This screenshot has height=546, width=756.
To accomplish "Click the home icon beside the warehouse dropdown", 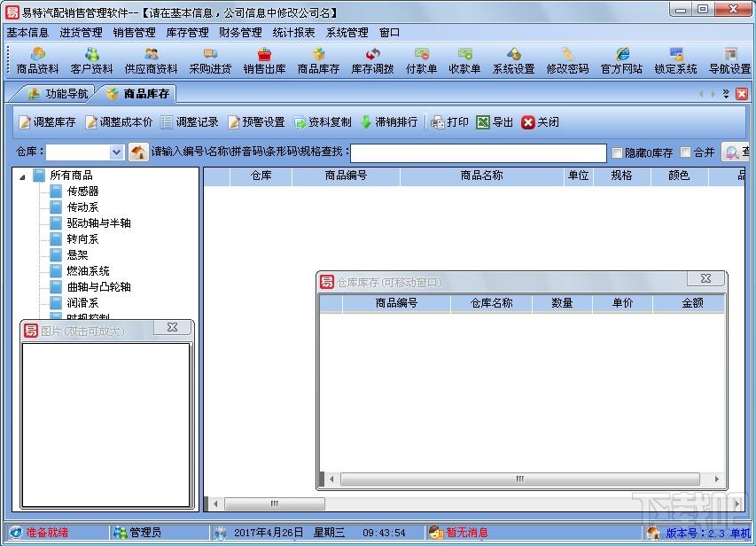I will tap(138, 152).
